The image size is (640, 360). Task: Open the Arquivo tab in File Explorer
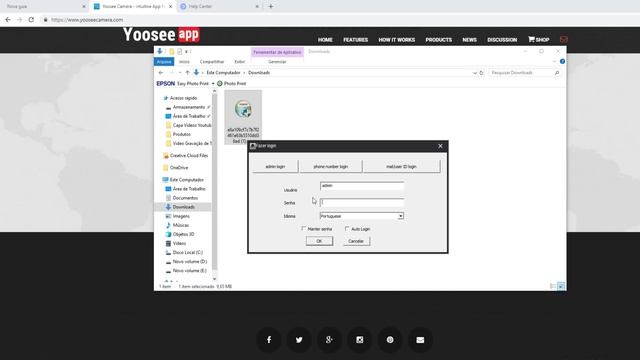[164, 62]
